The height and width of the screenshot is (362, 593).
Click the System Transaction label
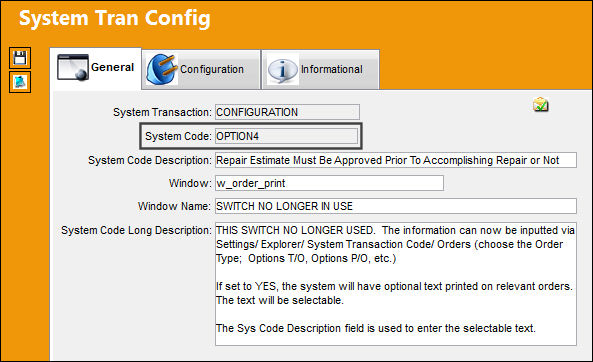pyautogui.click(x=162, y=112)
